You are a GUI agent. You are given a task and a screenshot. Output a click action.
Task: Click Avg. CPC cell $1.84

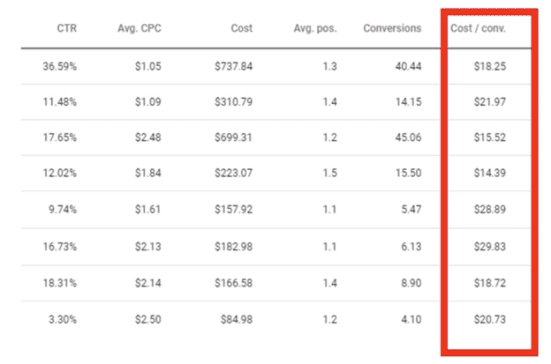(148, 173)
